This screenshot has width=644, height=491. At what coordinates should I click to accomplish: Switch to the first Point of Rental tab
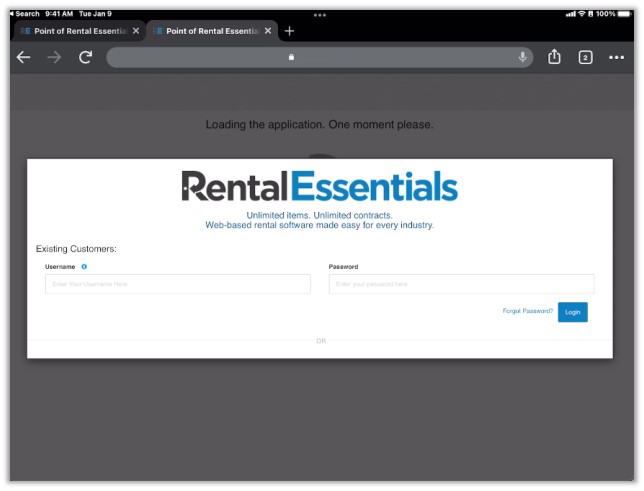[x=72, y=31]
